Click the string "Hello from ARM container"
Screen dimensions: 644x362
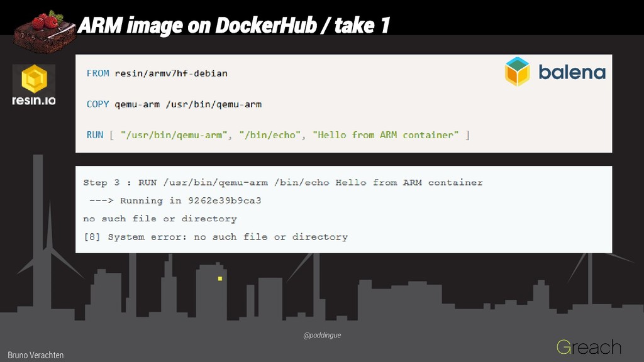[x=386, y=135]
